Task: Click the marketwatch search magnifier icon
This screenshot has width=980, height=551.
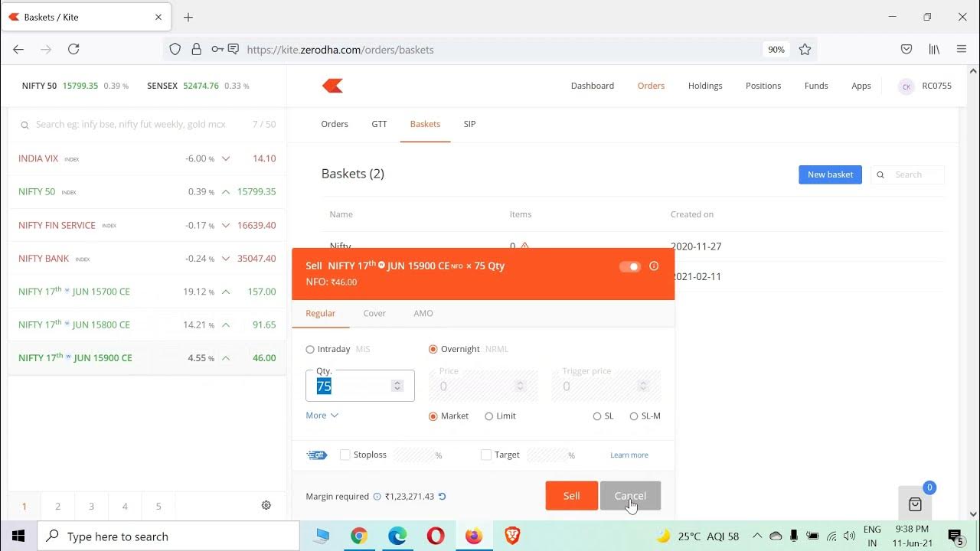Action: (x=24, y=125)
